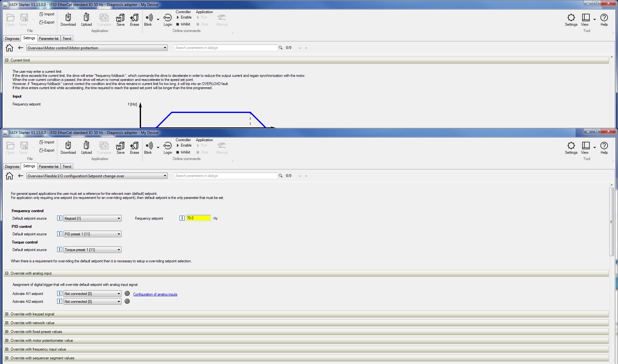Viewport: 618px width, 364px height.
Task: Click Inhibit controller in the upper window
Action: pyautogui.click(x=183, y=24)
